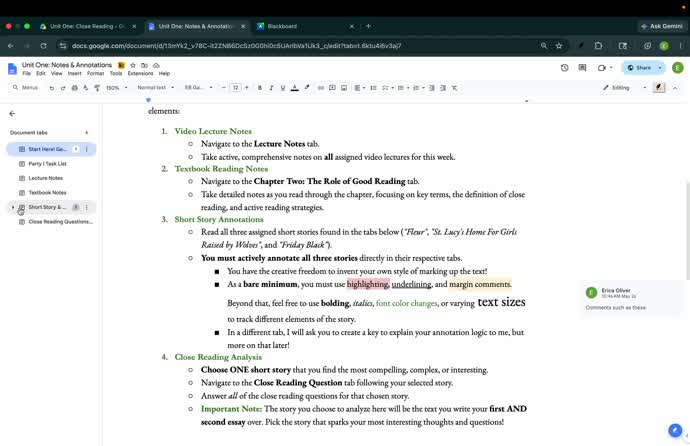Insert a link with the toolbar icon
This screenshot has width=690, height=446.
click(321, 88)
